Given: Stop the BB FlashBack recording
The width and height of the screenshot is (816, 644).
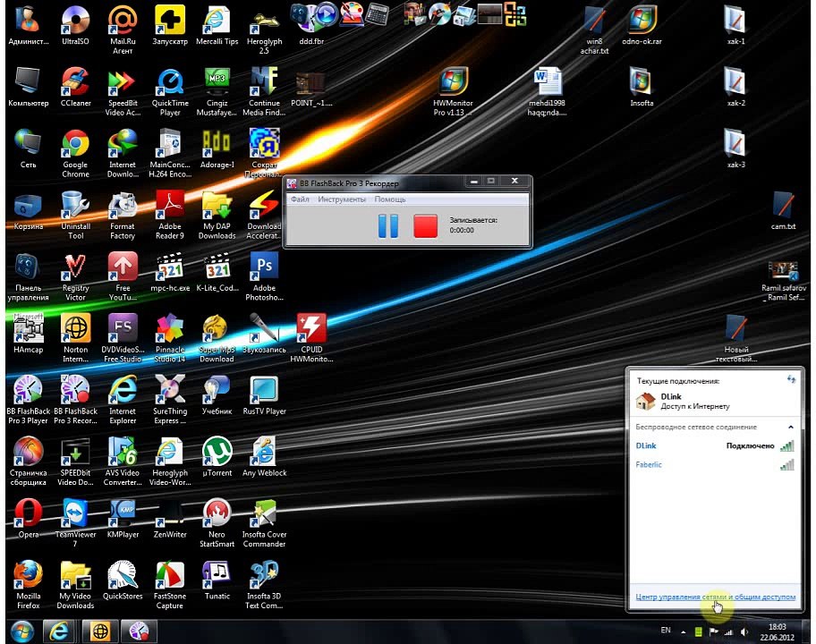Looking at the screenshot, I should pyautogui.click(x=425, y=226).
